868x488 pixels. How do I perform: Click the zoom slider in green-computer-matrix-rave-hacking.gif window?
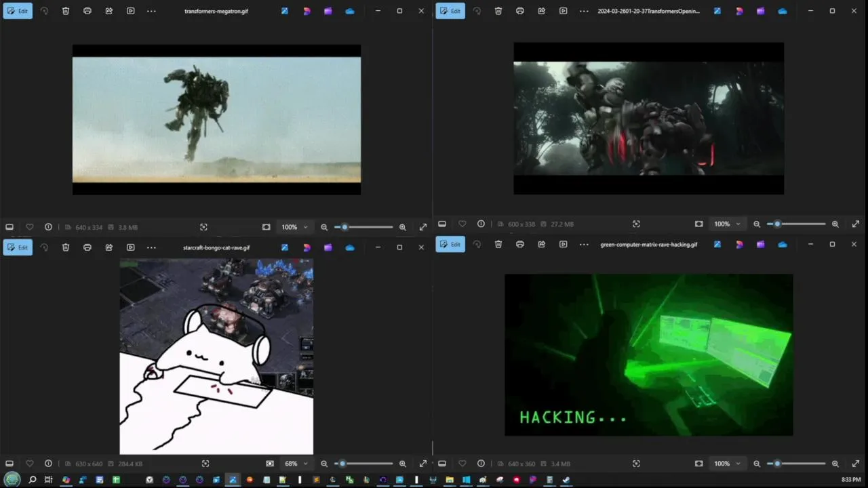click(796, 464)
